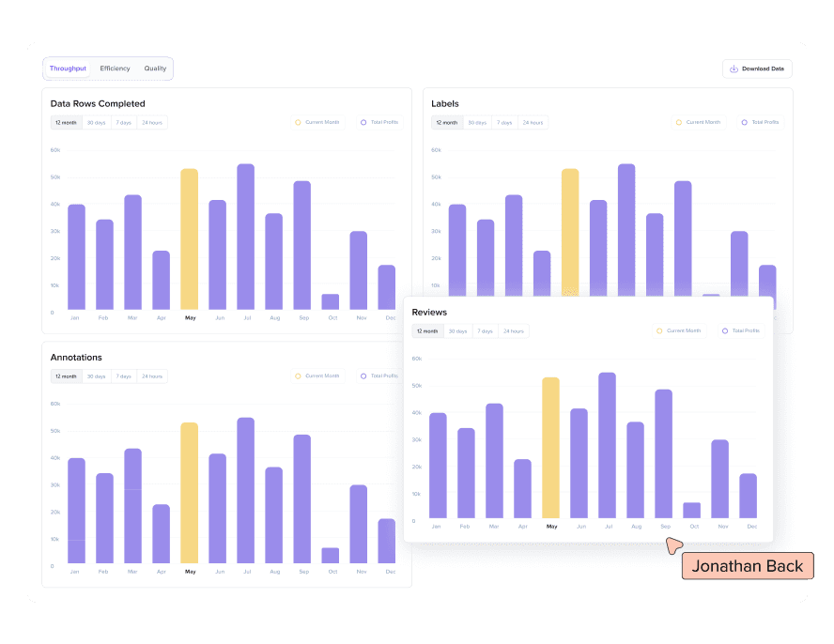This screenshot has width=834, height=644.
Task: Click yellow Current Month circle in Data Rows Completed
Action: (x=298, y=122)
